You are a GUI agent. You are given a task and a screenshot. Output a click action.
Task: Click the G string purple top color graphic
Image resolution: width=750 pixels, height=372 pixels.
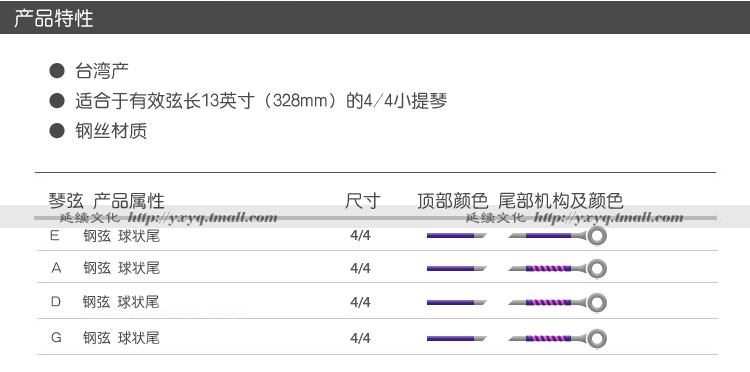tap(457, 339)
